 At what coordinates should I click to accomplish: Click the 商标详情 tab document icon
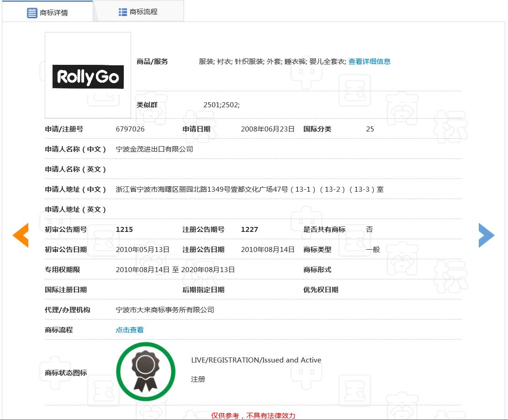tap(32, 13)
